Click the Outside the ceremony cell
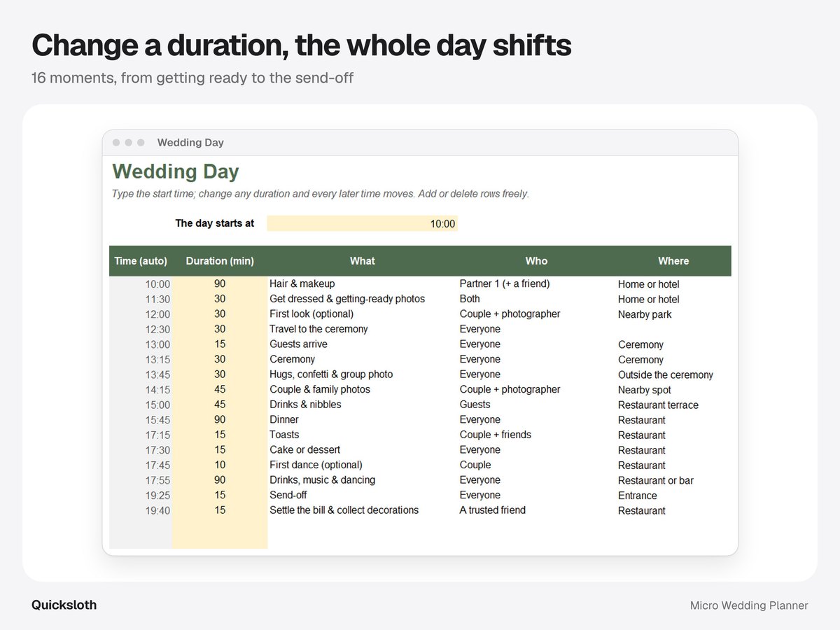The width and height of the screenshot is (840, 630). 666,375
